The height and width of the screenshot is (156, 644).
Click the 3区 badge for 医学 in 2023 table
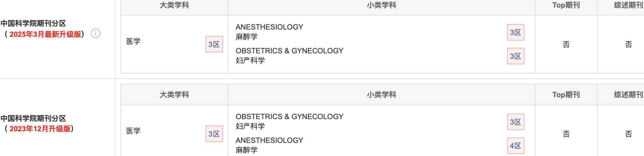[214, 134]
